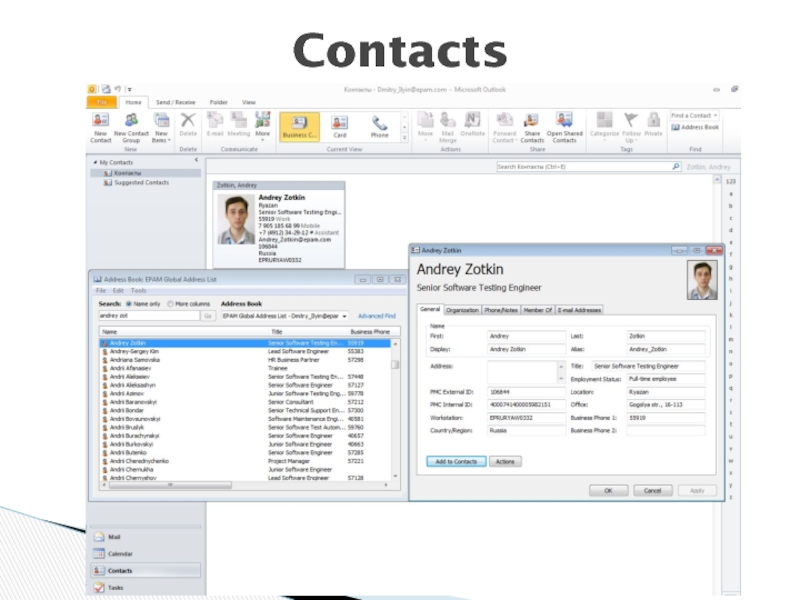Click the Advanced Find link

pyautogui.click(x=377, y=315)
